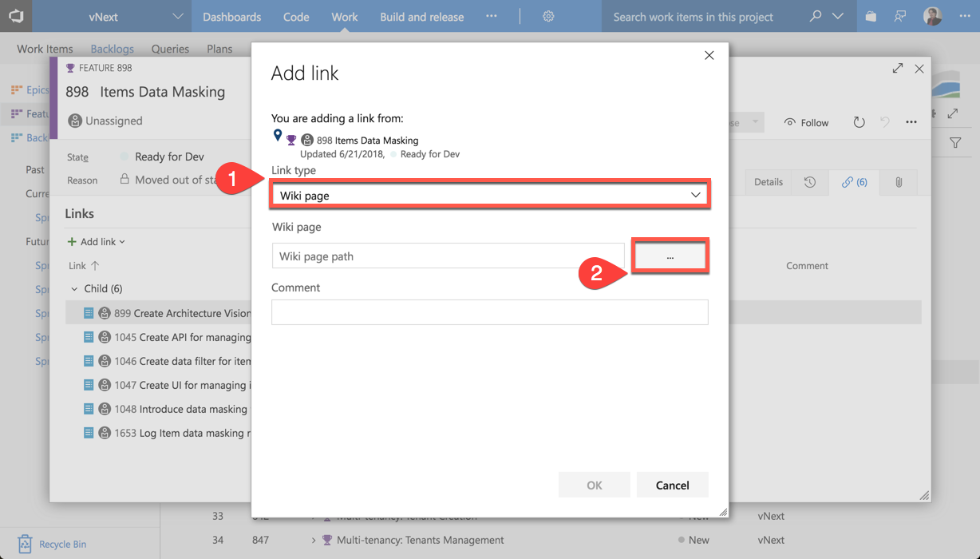Click the settings gear icon in top bar

click(x=548, y=17)
